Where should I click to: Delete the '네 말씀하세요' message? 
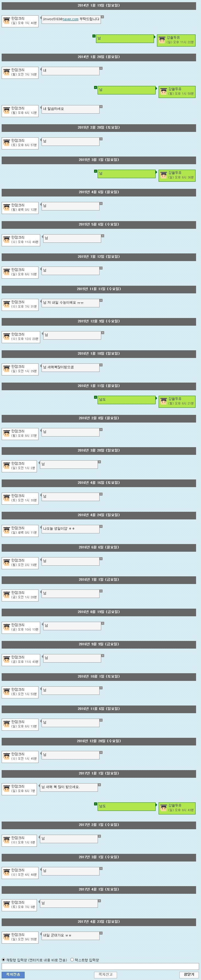point(101,107)
